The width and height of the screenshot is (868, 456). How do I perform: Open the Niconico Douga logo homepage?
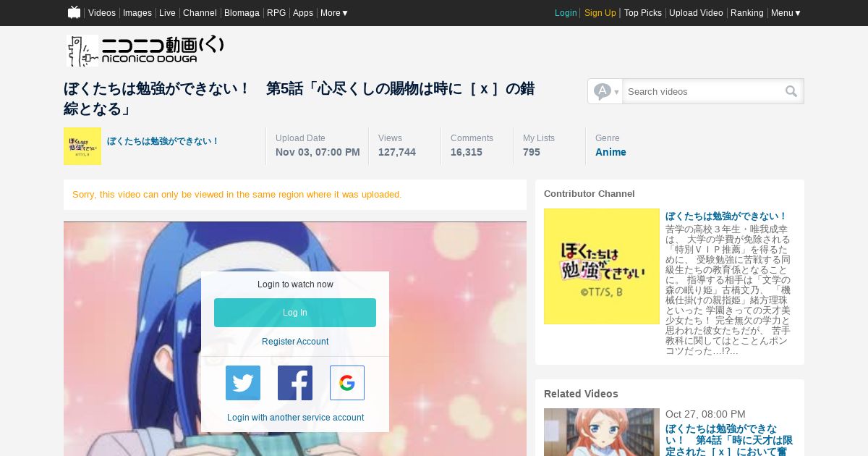(145, 51)
